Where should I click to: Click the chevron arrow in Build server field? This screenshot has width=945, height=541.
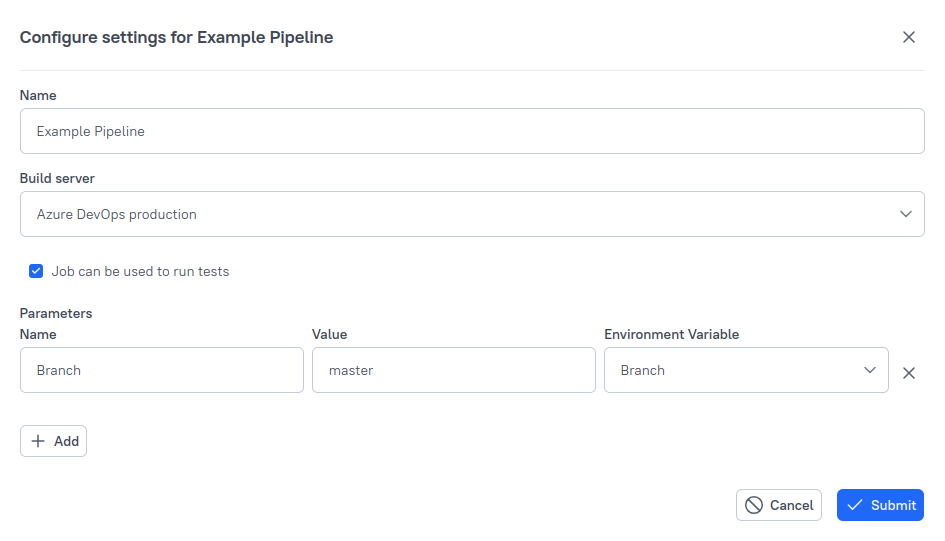pyautogui.click(x=905, y=214)
